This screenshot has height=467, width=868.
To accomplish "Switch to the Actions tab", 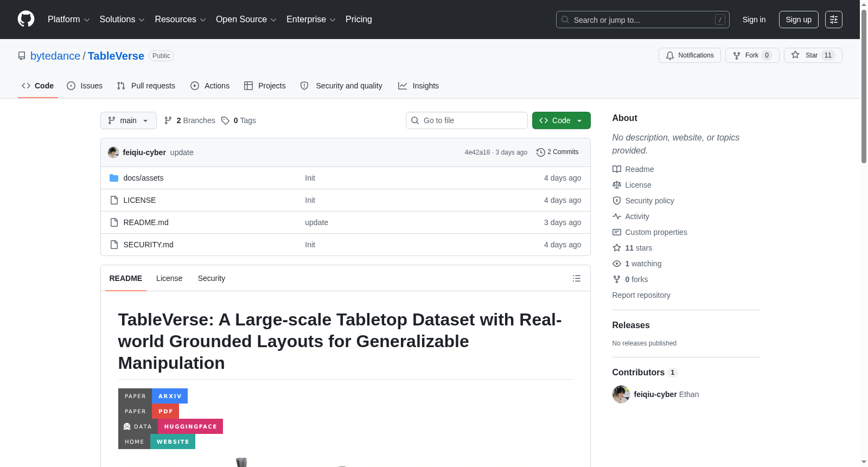I will [210, 86].
